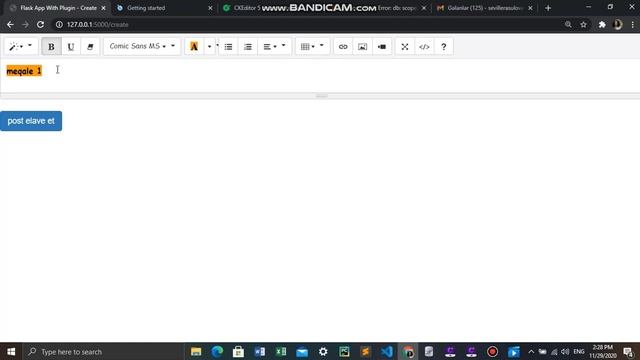Open the editor help dialog
The width and height of the screenshot is (640, 360).
[444, 47]
